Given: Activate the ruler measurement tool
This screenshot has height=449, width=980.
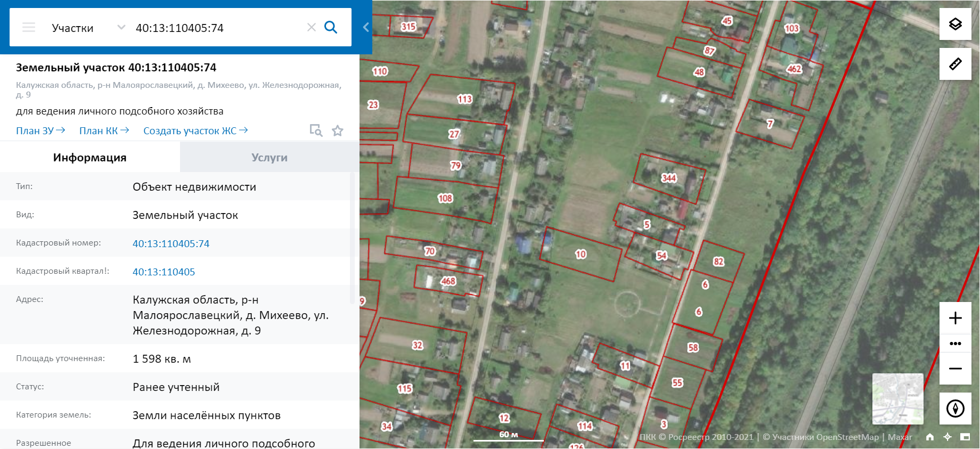Looking at the screenshot, I should click(956, 64).
